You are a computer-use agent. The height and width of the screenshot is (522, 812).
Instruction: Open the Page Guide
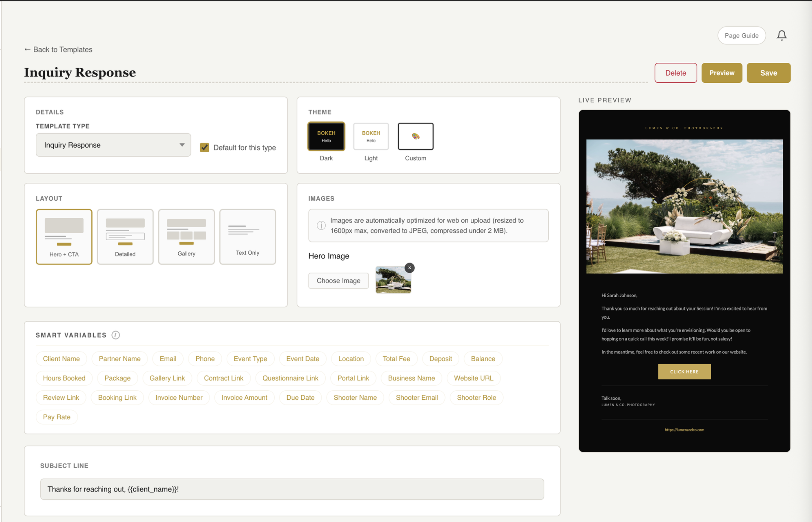click(742, 35)
